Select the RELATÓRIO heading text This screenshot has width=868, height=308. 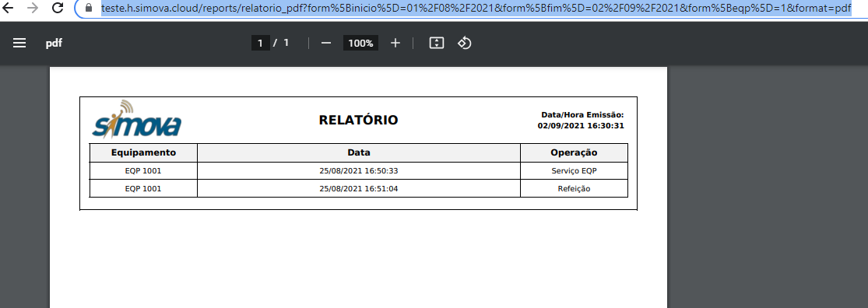[358, 120]
